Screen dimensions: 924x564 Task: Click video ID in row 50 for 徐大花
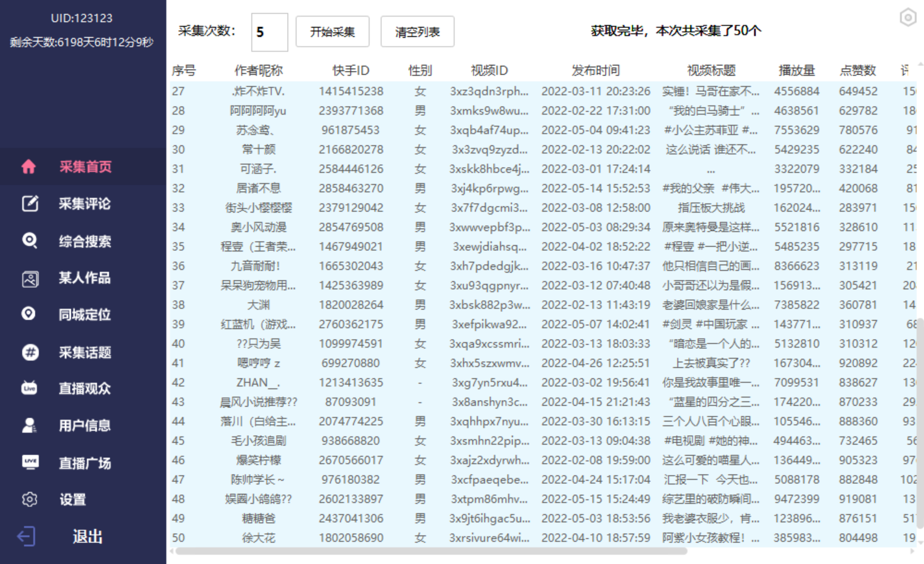(490, 537)
